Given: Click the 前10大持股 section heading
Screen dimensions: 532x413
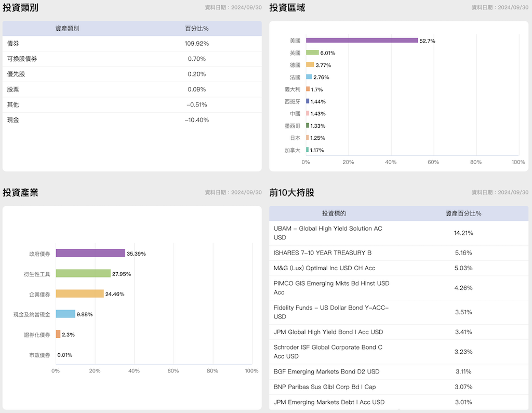Looking at the screenshot, I should (291, 193).
